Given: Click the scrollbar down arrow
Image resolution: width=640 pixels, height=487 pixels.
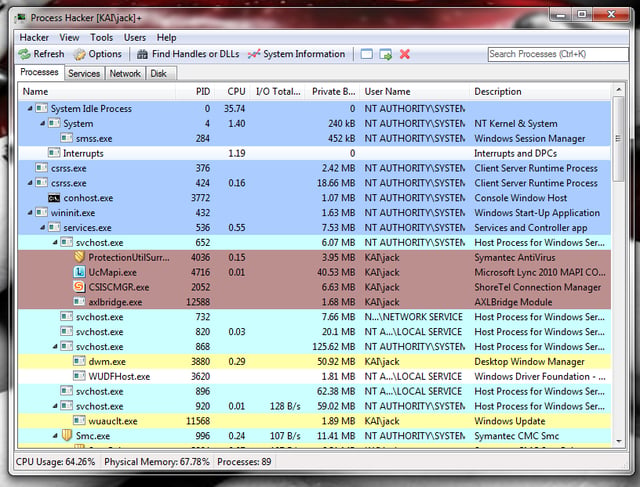Looking at the screenshot, I should 618,441.
